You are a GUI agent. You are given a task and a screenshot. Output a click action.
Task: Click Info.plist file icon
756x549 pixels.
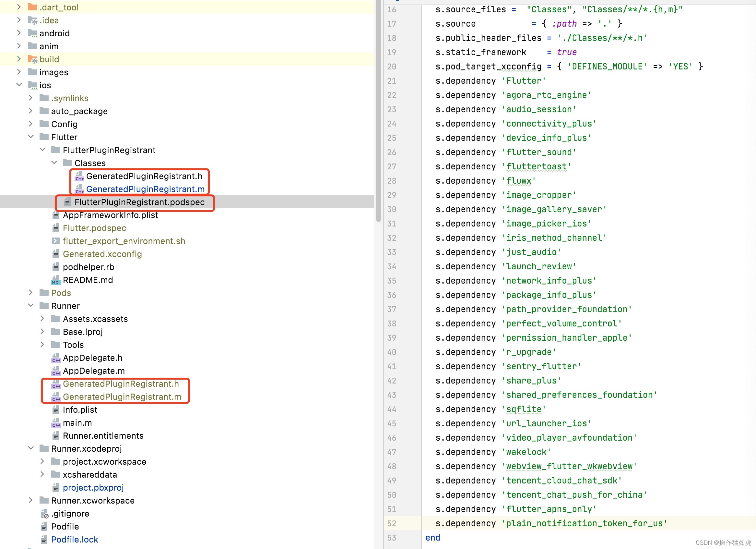point(56,409)
